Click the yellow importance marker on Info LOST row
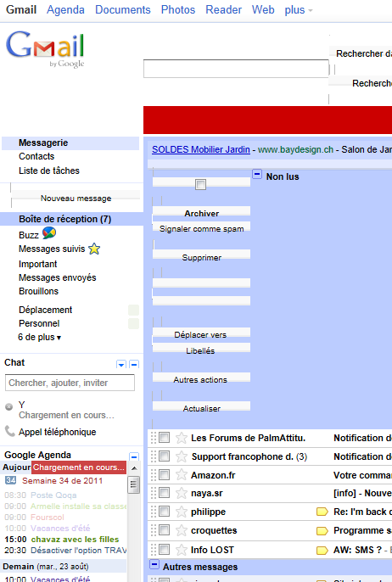The height and width of the screenshot is (582, 392). pos(322,550)
